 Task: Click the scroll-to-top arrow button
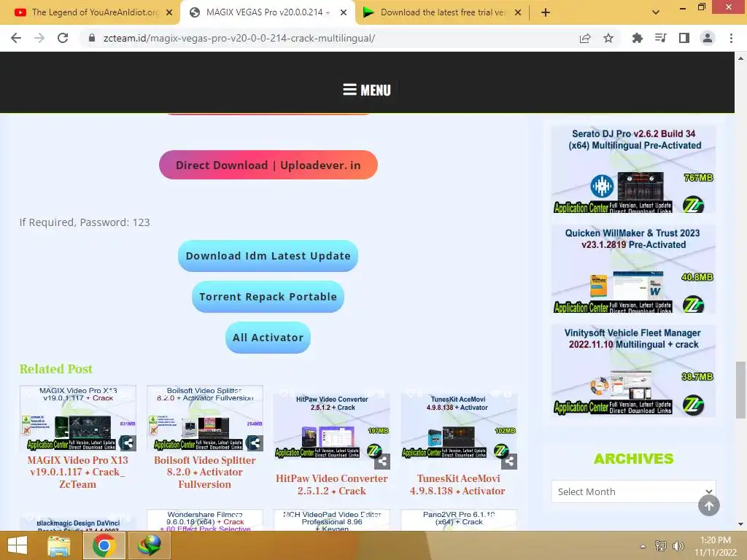(x=709, y=506)
